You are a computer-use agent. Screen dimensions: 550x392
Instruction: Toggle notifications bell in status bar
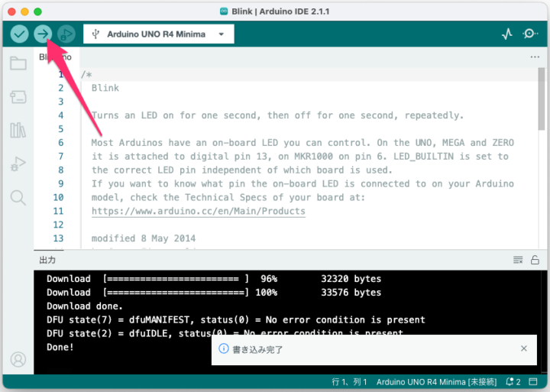509,381
